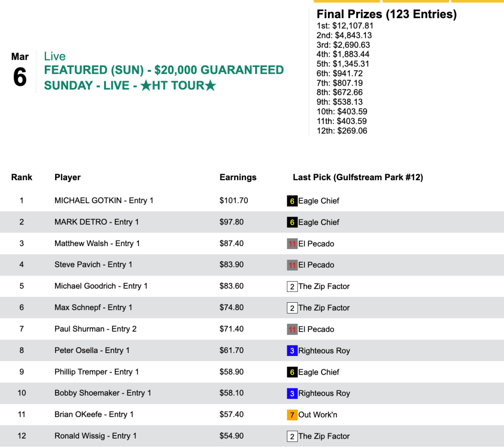The width and height of the screenshot is (504, 447).
Task: Sort by the Rank column header
Action: (x=22, y=177)
